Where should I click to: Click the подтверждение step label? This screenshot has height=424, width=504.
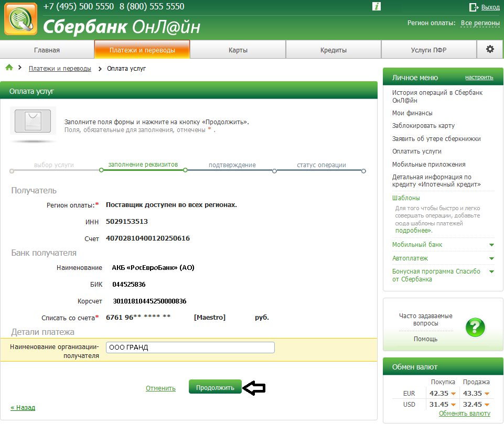coord(232,165)
